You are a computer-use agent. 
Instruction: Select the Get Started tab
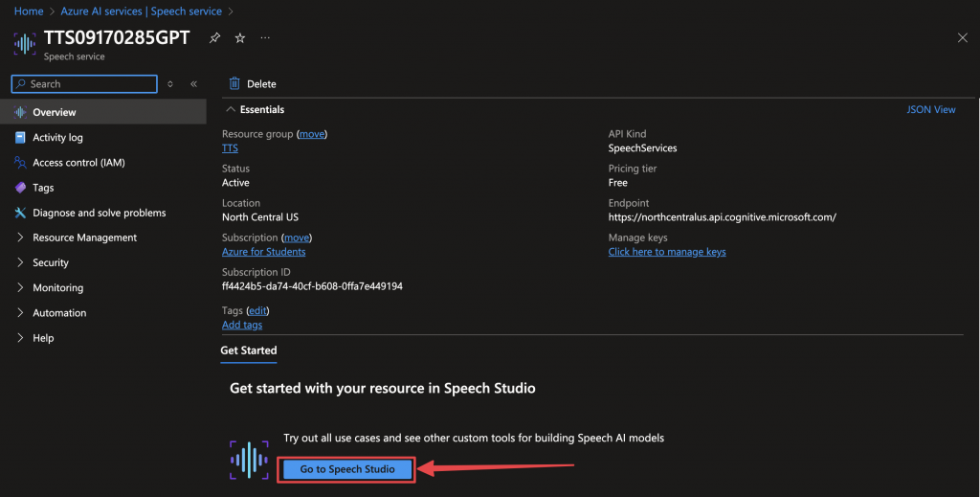click(x=249, y=350)
